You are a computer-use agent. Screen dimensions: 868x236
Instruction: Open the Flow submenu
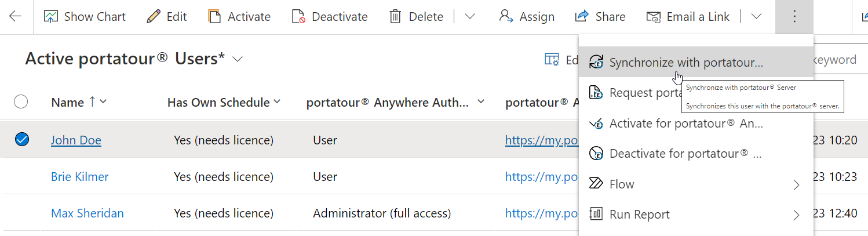696,184
